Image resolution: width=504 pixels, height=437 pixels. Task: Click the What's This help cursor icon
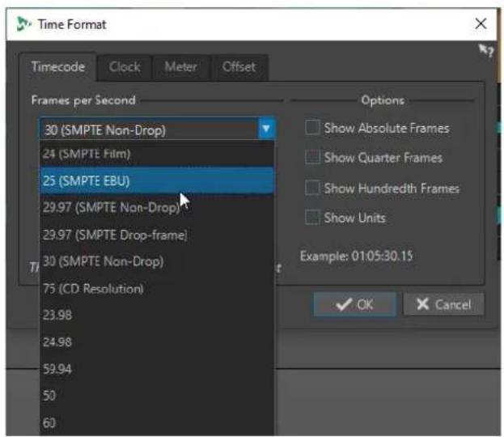point(485,50)
